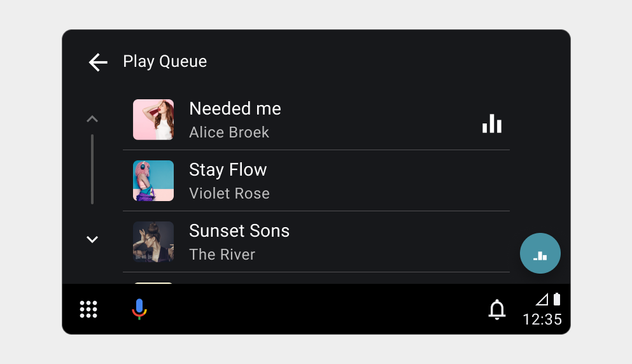The height and width of the screenshot is (364, 632).
Task: Select the Stay Flow track
Action: tap(228, 170)
